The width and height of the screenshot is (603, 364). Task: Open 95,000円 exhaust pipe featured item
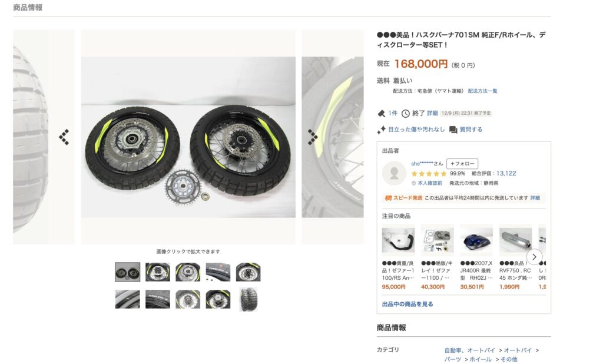(398, 240)
